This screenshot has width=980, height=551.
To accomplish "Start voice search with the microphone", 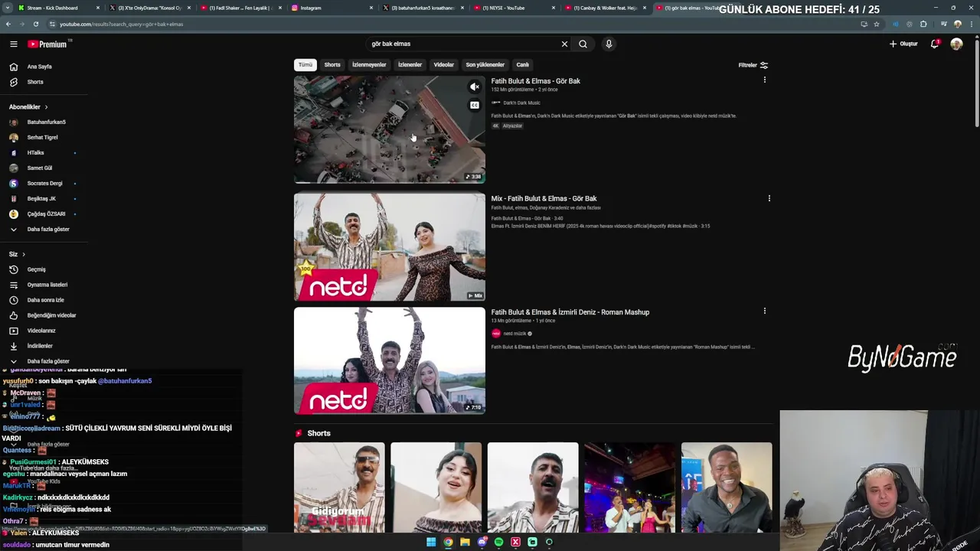I will tap(609, 44).
